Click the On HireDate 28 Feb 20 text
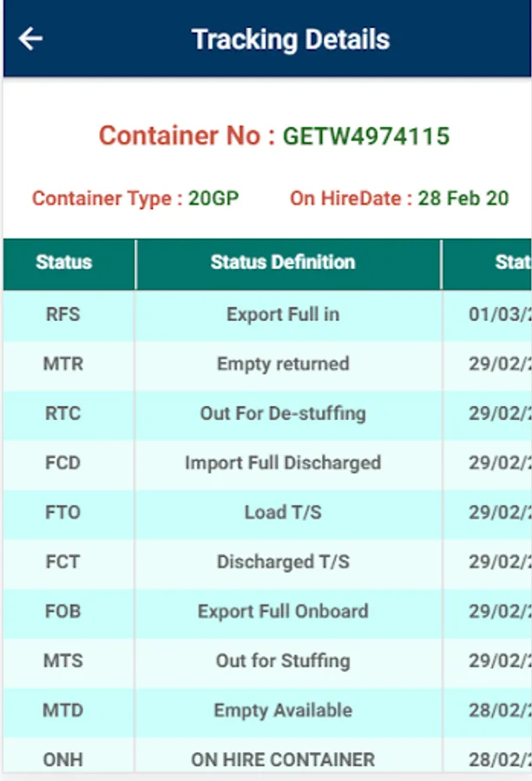The height and width of the screenshot is (781, 532). coord(399,198)
